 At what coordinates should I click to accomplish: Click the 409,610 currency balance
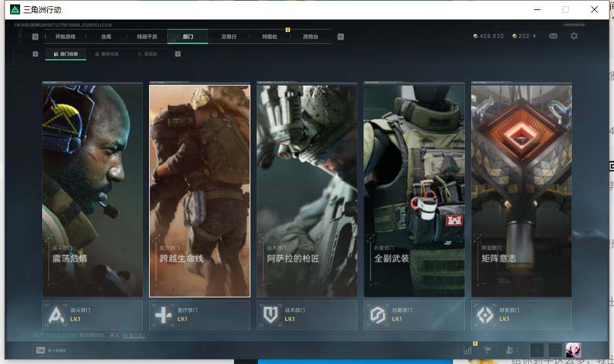[488, 36]
